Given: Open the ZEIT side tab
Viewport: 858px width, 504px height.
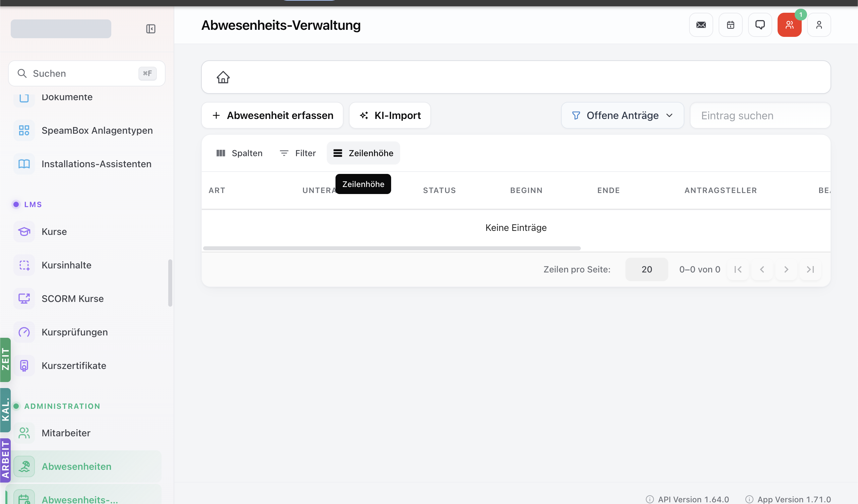Looking at the screenshot, I should click(5, 360).
